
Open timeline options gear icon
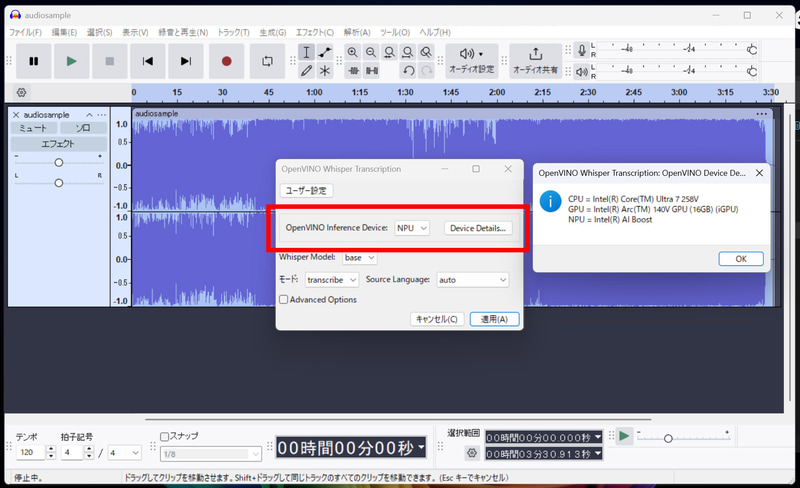pos(21,92)
